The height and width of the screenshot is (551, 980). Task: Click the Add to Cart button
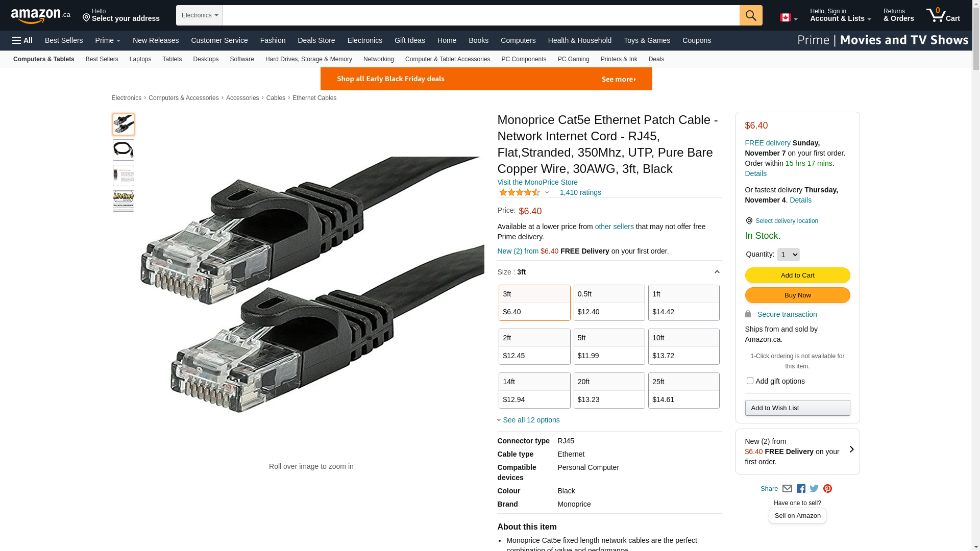click(x=797, y=275)
